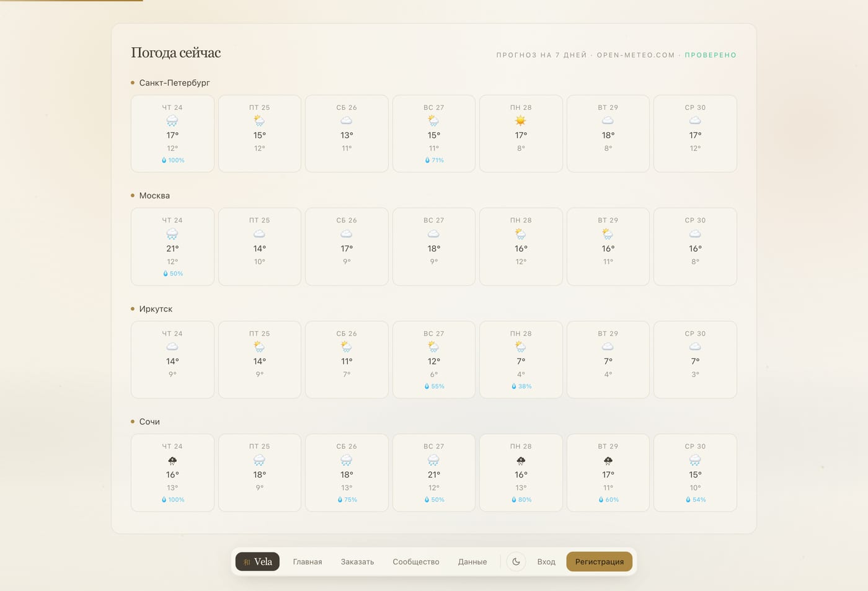This screenshot has height=591, width=868.
Task: Click the storm icon for Сочи ВТ 29
Action: 608,460
